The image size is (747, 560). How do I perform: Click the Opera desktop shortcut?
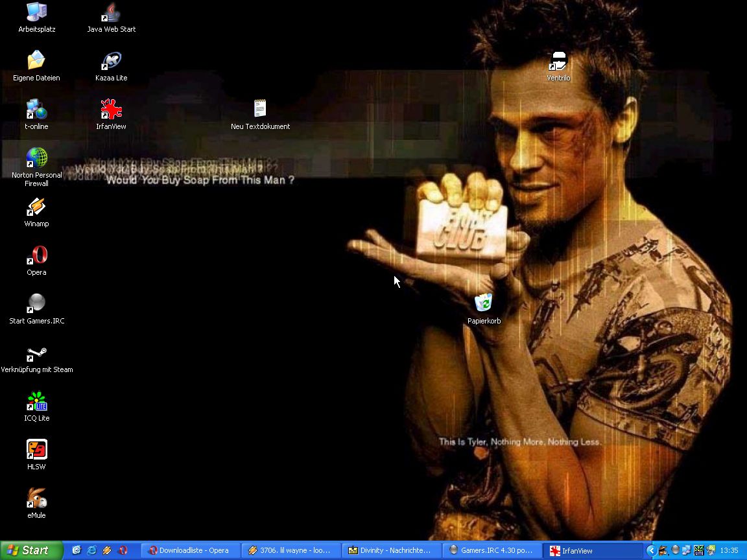[x=36, y=256]
